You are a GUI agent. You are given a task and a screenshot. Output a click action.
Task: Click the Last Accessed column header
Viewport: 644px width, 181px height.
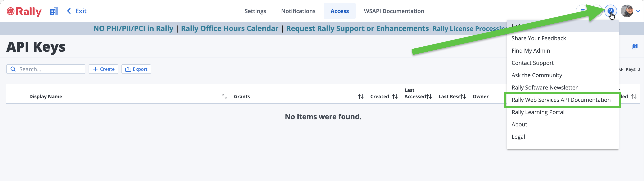415,93
